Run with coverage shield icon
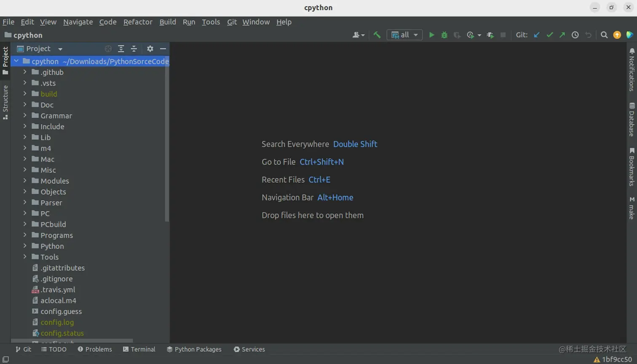637x364 pixels. 457,35
